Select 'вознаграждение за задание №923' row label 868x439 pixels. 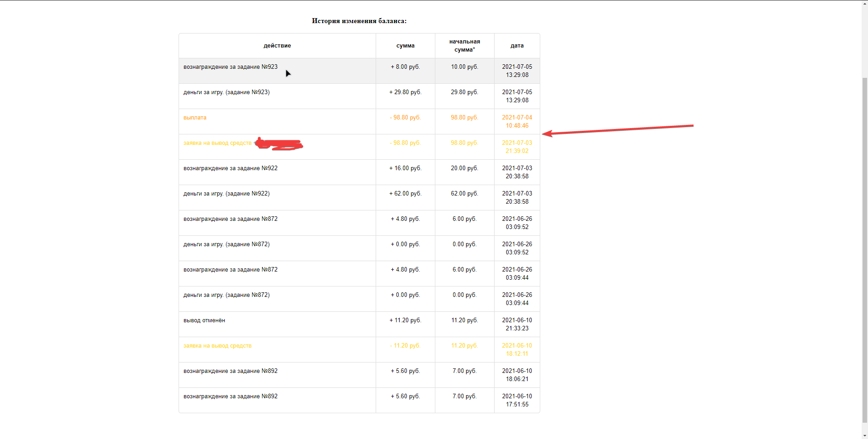point(231,67)
